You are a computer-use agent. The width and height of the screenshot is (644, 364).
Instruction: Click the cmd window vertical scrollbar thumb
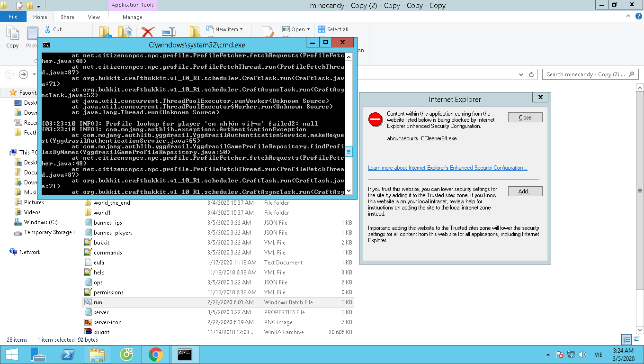tap(349, 152)
